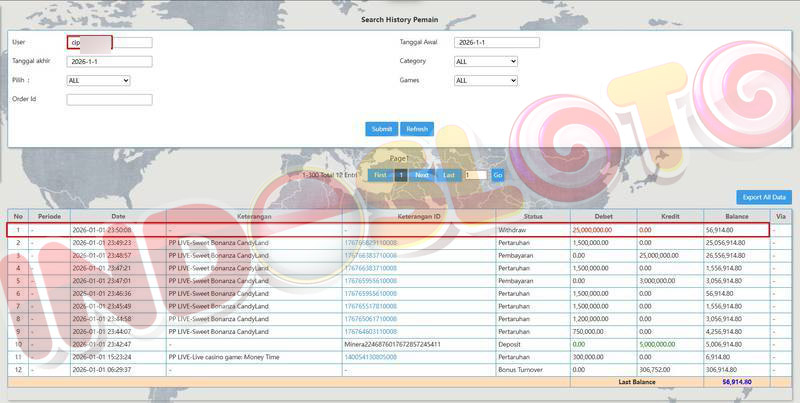Click the Tanggal akhir date field
This screenshot has width=800, height=403.
109,61
